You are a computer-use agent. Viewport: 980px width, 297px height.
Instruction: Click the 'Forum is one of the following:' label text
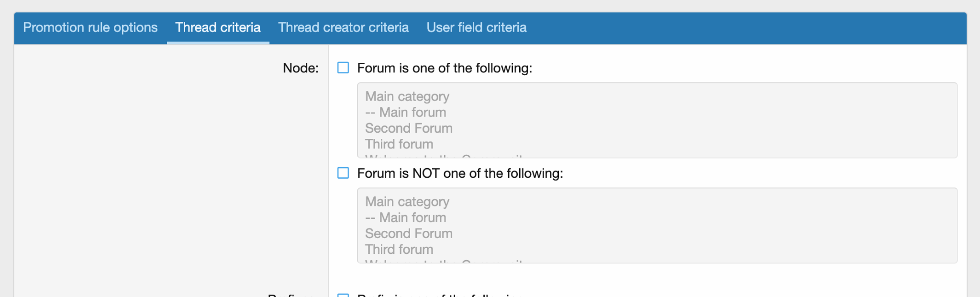pos(445,68)
